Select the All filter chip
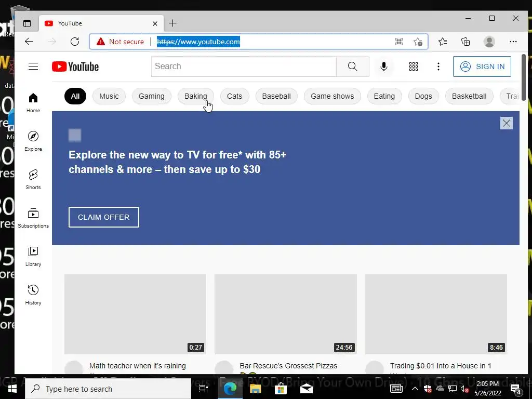This screenshot has width=532, height=399. [75, 96]
